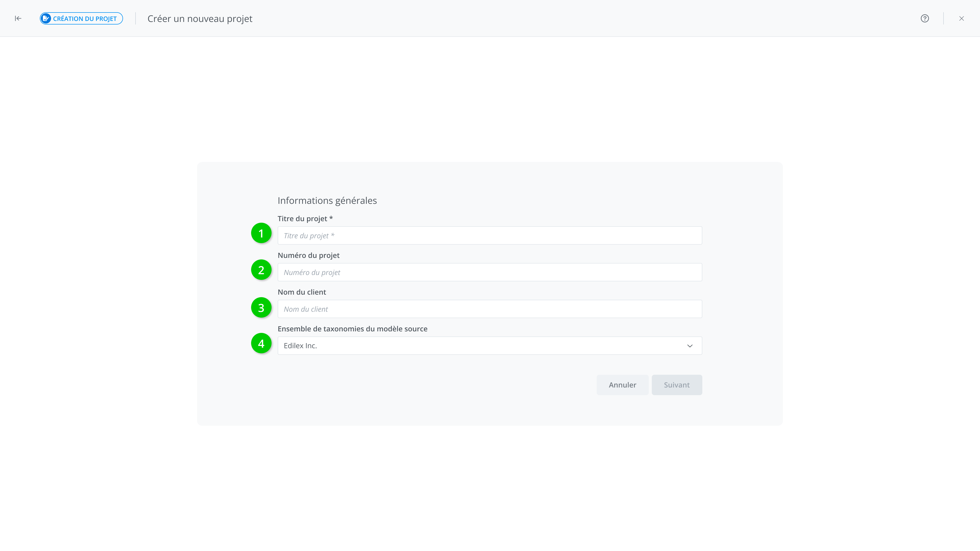Viewport: 980px width, 551px height.
Task: Click the green step 2 badge
Action: 261,270
